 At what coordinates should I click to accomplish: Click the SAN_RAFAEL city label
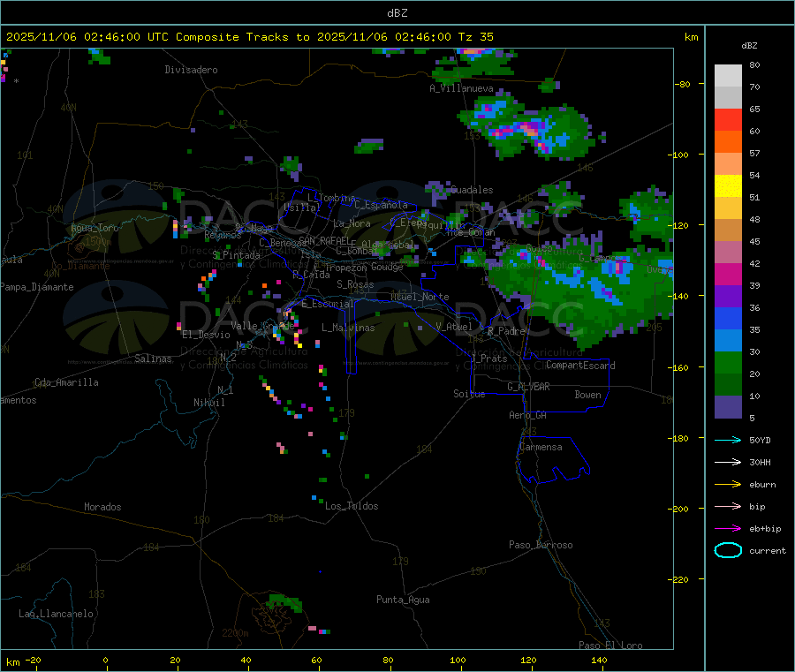tap(324, 240)
